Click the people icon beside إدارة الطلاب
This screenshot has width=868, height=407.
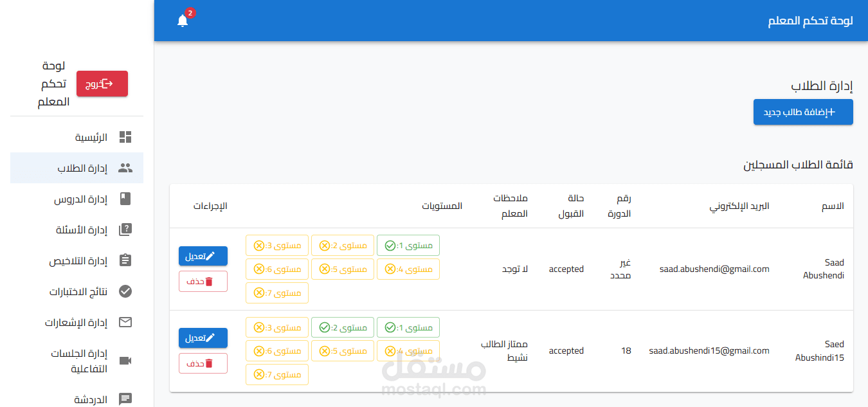pos(125,168)
